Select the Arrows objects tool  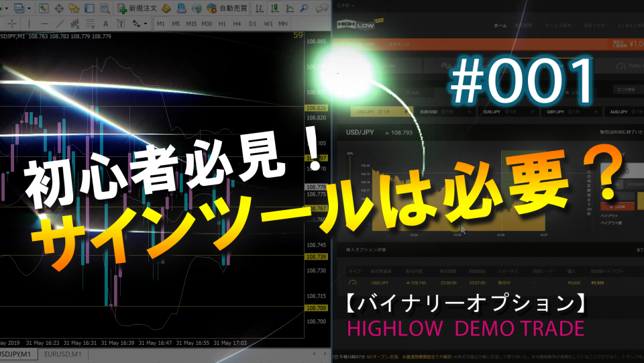point(136,23)
